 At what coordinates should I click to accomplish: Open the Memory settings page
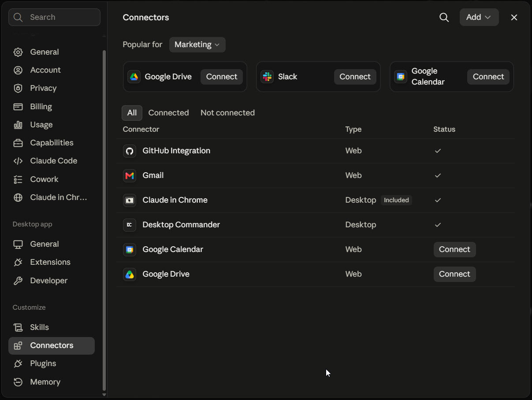pos(52,382)
